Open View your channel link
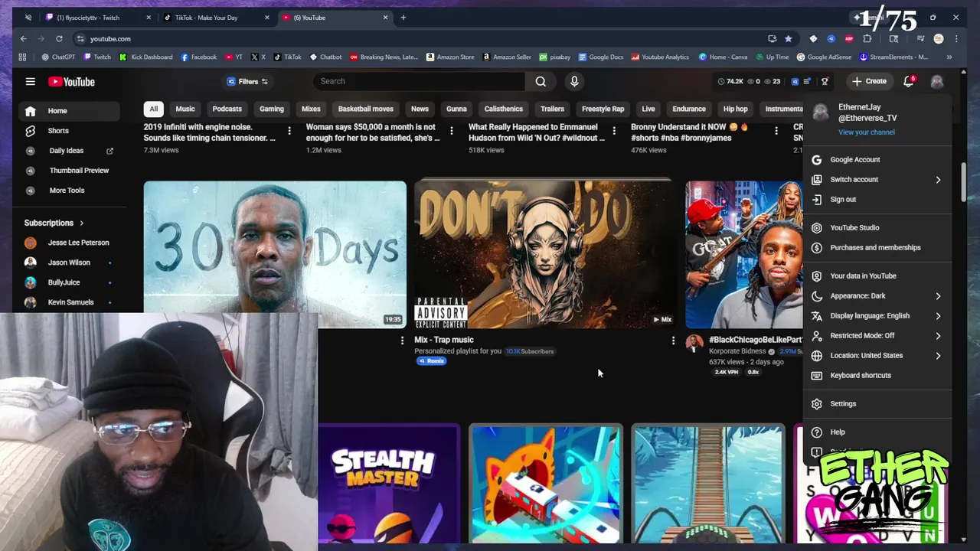 click(866, 132)
